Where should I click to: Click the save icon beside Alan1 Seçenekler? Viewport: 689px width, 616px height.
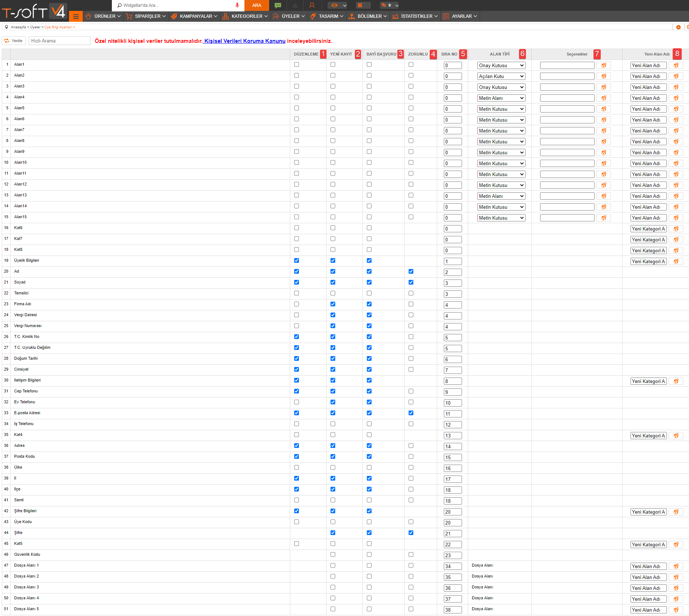(604, 65)
